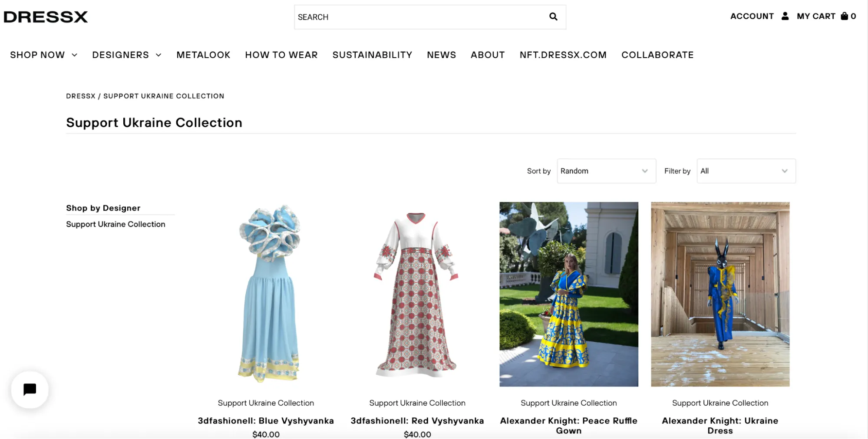Open the News menu item
The height and width of the screenshot is (439, 868).
441,55
